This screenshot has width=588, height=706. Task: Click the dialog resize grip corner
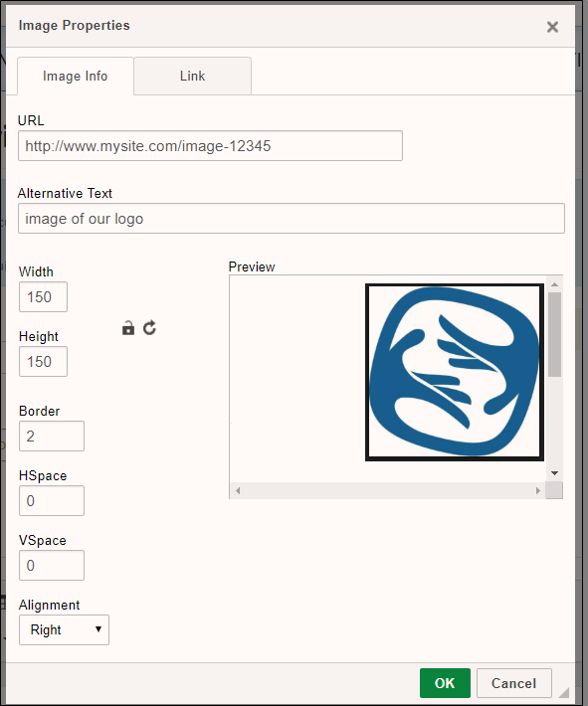click(x=564, y=692)
